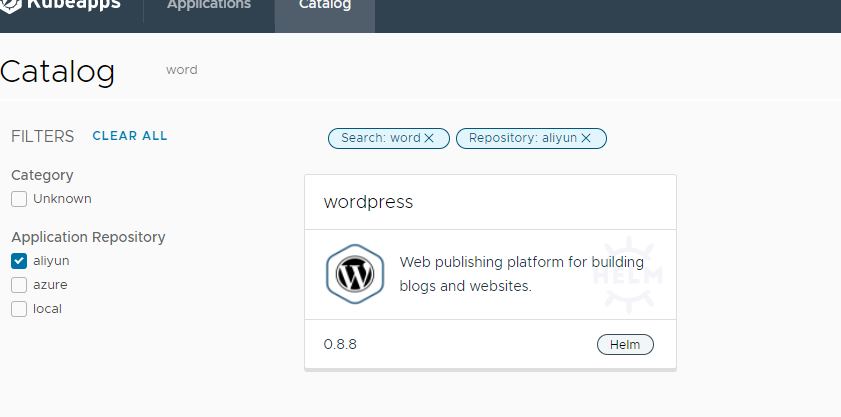This screenshot has width=841, height=417.
Task: Enable the azure repository checkbox
Action: (19, 285)
